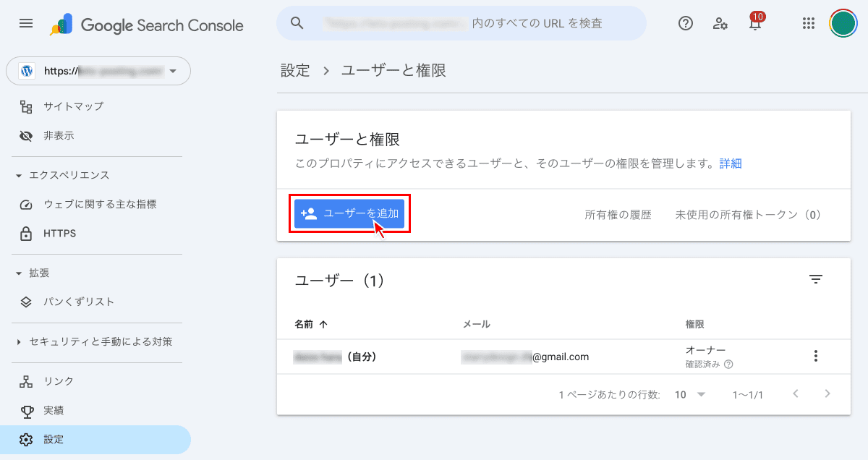Image resolution: width=868 pixels, height=460 pixels.
Task: Open filter icon in the users table
Action: click(816, 280)
